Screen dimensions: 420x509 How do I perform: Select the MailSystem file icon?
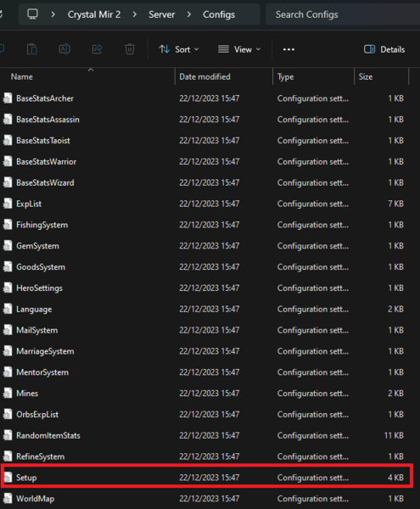[8, 330]
